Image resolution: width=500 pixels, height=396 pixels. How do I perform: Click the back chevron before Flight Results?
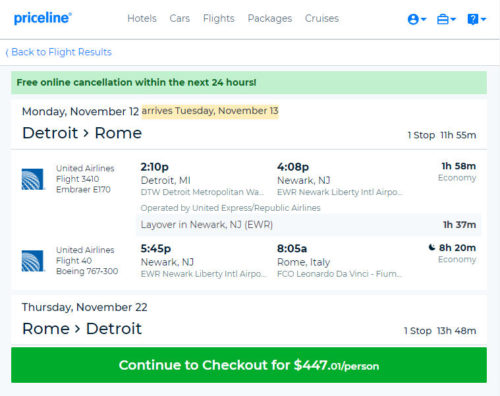7,52
